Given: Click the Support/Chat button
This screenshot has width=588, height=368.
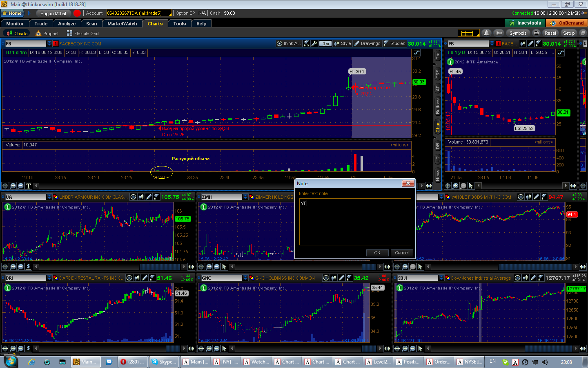Looking at the screenshot, I should (x=53, y=13).
